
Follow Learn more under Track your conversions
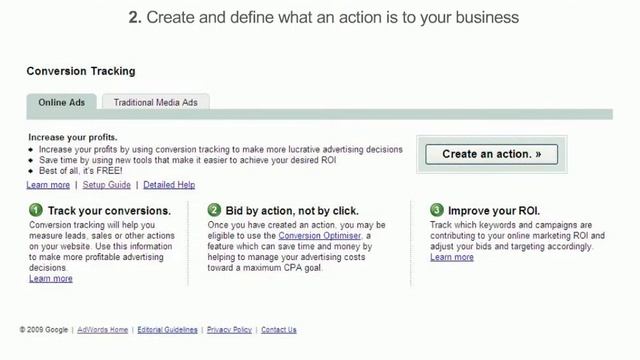51,278
